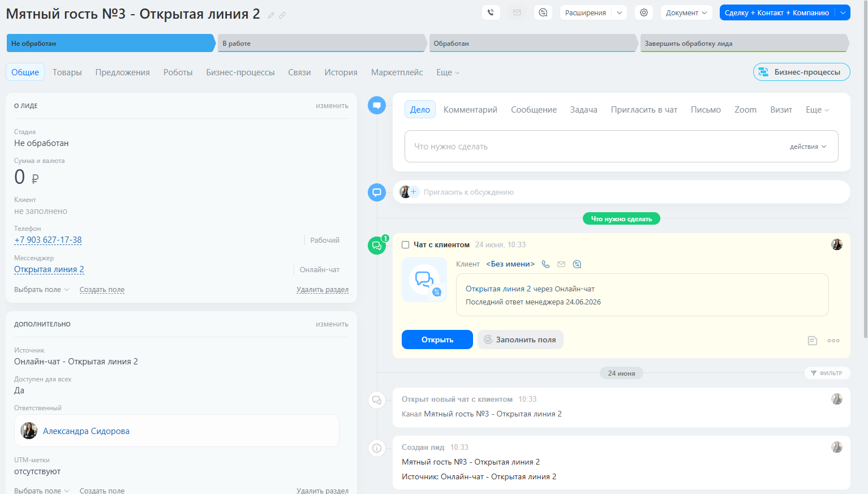This screenshot has width=868, height=494.
Task: Expand the действия dropdown in activity input
Action: click(808, 147)
